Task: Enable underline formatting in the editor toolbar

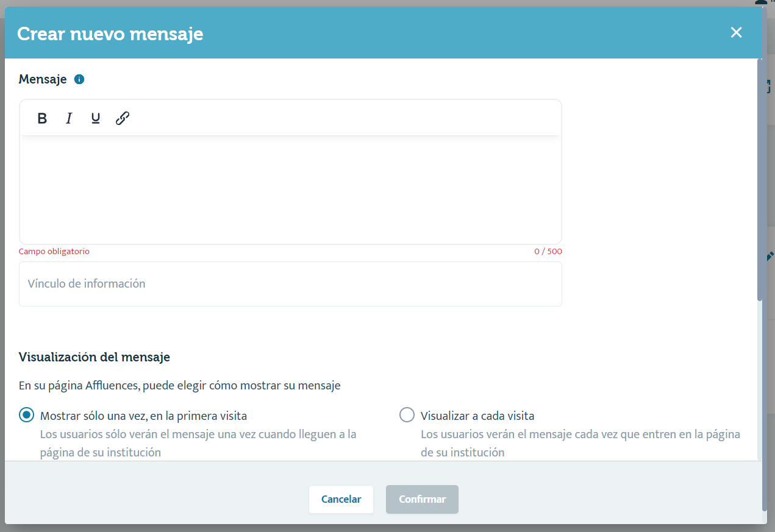Action: click(96, 118)
